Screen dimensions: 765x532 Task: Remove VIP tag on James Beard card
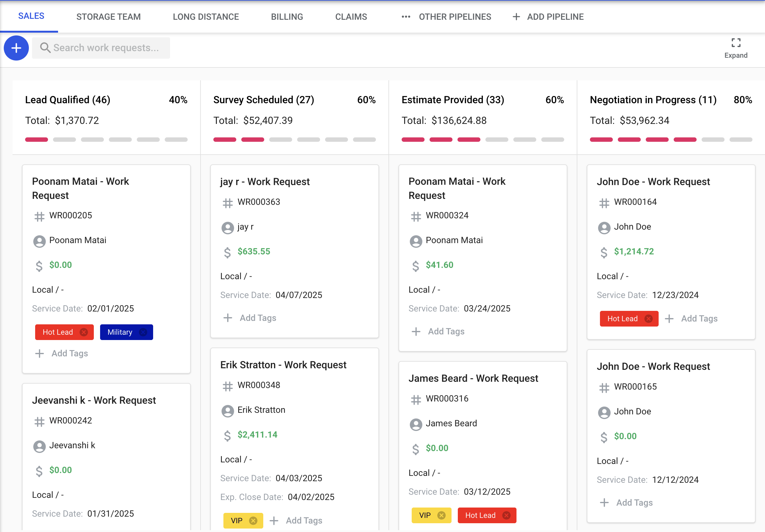click(441, 515)
